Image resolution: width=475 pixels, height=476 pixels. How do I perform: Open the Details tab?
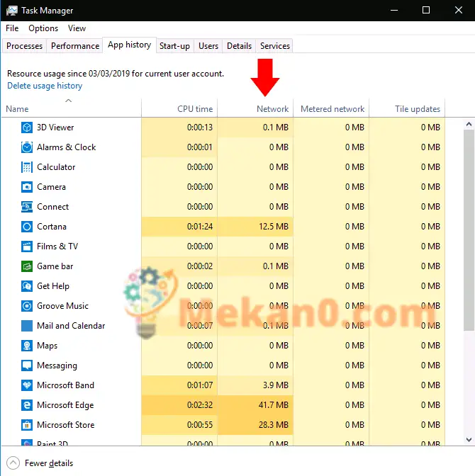point(239,46)
